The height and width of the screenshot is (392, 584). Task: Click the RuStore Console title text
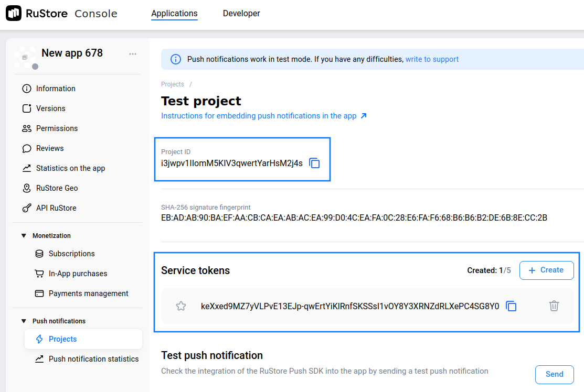(71, 14)
